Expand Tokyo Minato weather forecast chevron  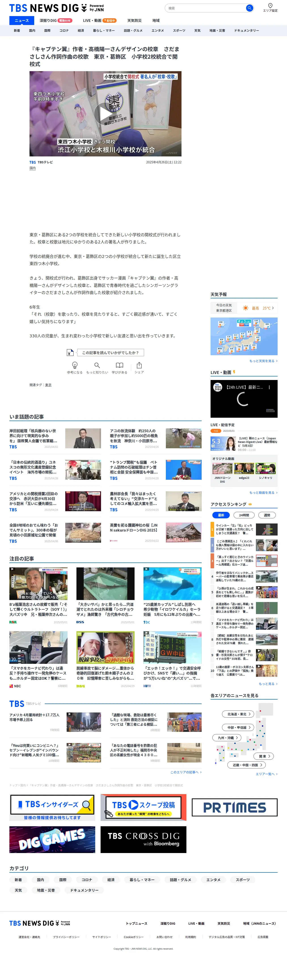coord(272,308)
